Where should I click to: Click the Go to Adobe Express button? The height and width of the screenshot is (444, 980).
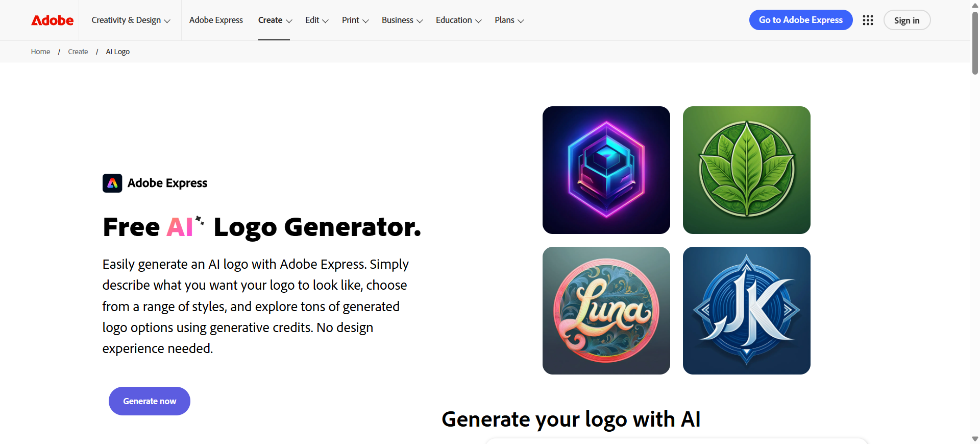[x=801, y=20]
